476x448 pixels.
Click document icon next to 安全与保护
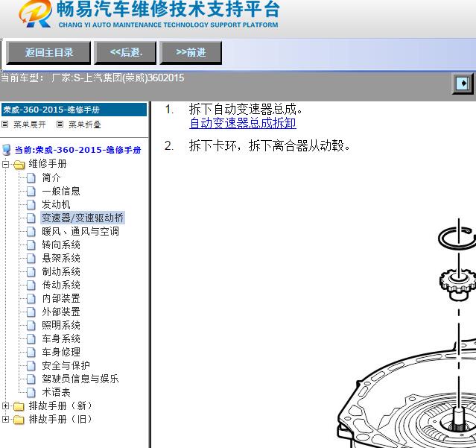click(x=31, y=366)
